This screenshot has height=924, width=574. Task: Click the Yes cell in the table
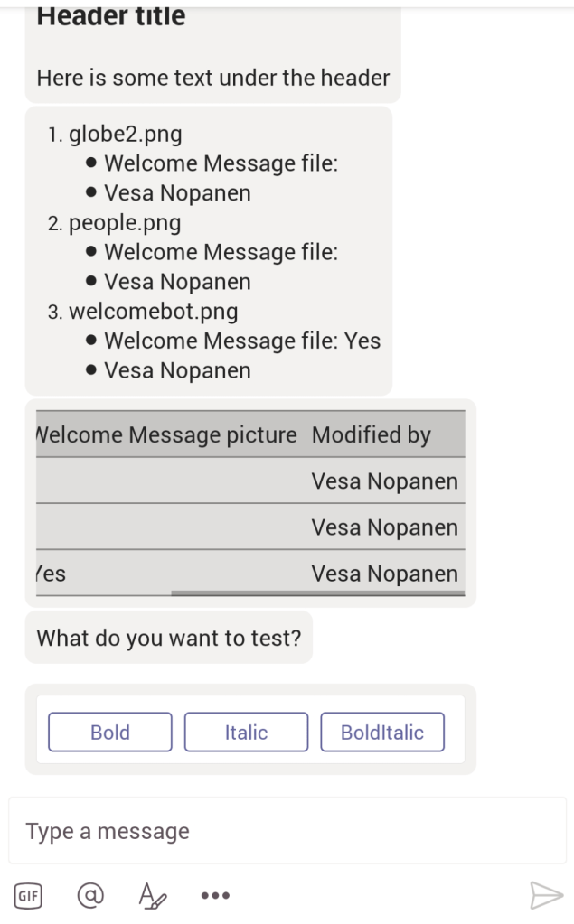coord(52,574)
